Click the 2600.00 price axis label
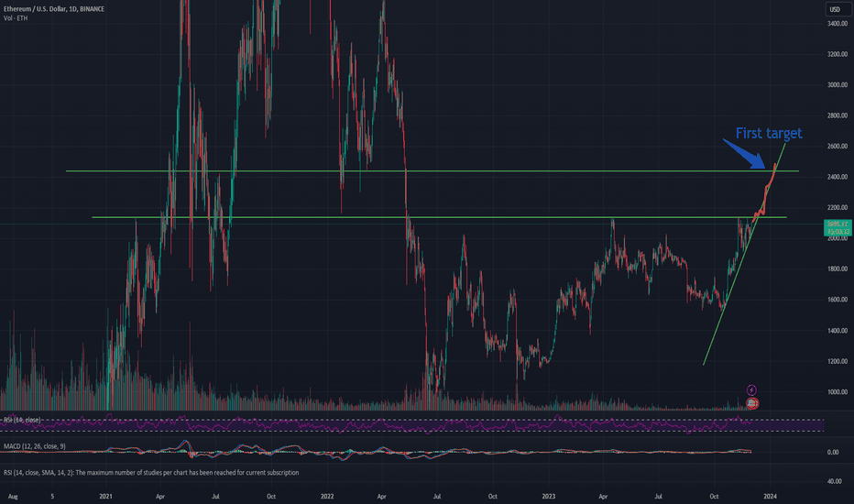 point(838,146)
